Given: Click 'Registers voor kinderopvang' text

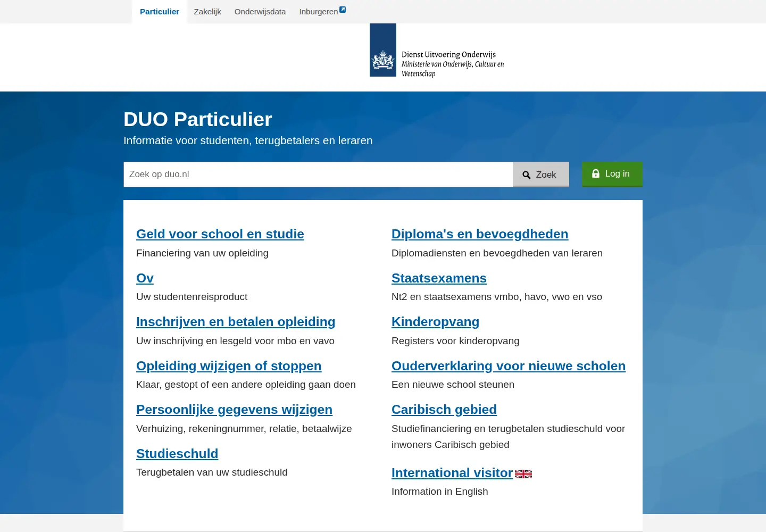Looking at the screenshot, I should pos(455,341).
